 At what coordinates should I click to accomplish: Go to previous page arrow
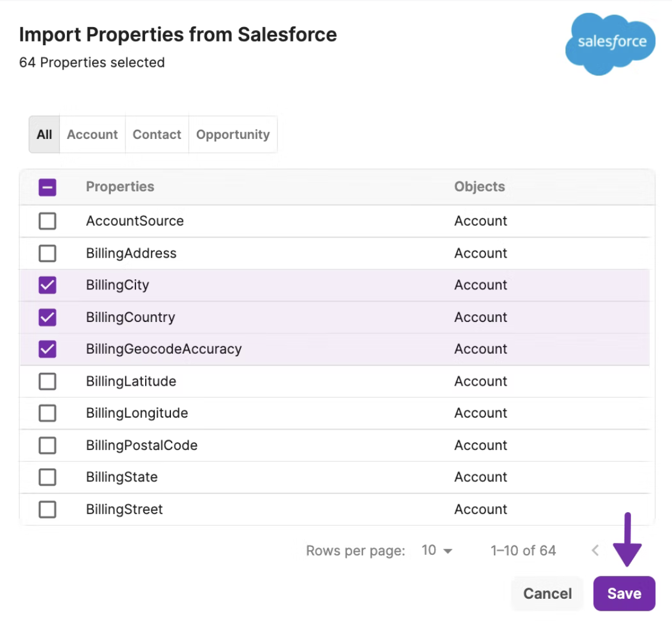point(595,550)
